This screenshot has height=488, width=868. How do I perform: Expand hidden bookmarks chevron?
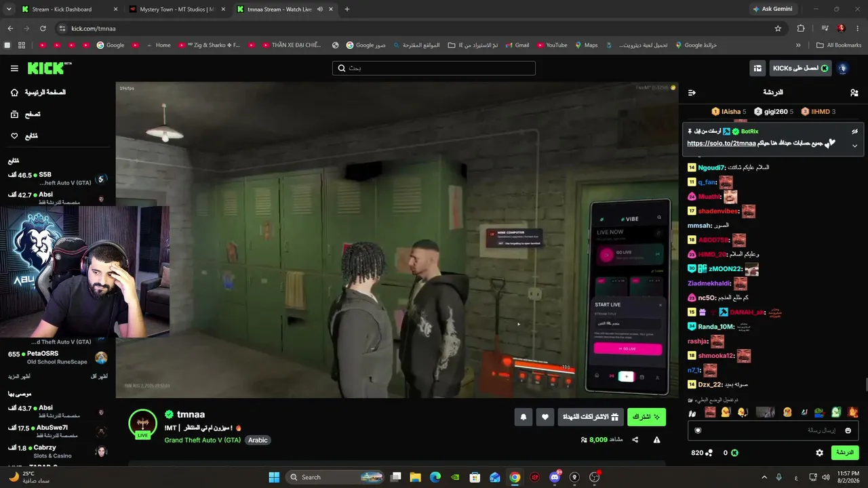(798, 45)
